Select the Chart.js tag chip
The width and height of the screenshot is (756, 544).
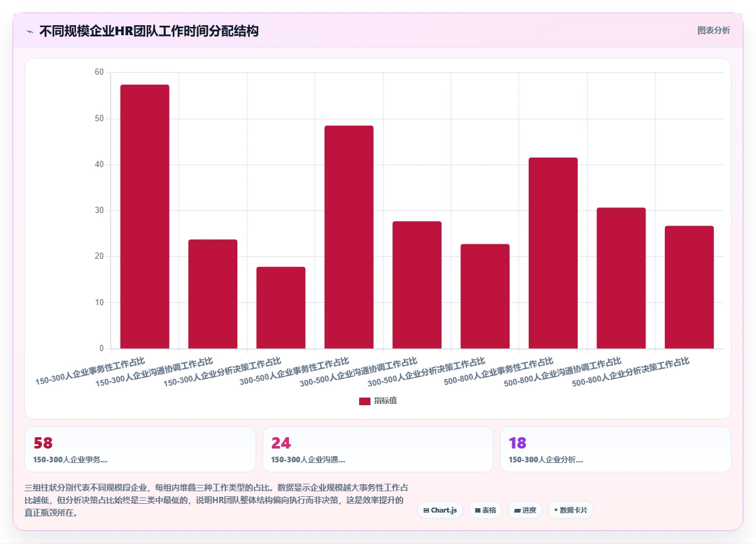(440, 510)
